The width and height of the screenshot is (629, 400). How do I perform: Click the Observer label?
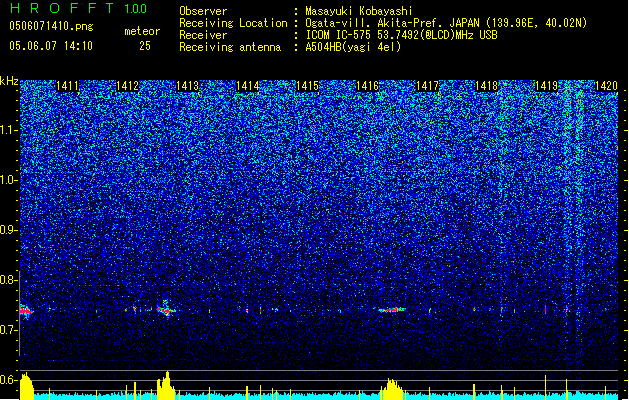pos(203,11)
